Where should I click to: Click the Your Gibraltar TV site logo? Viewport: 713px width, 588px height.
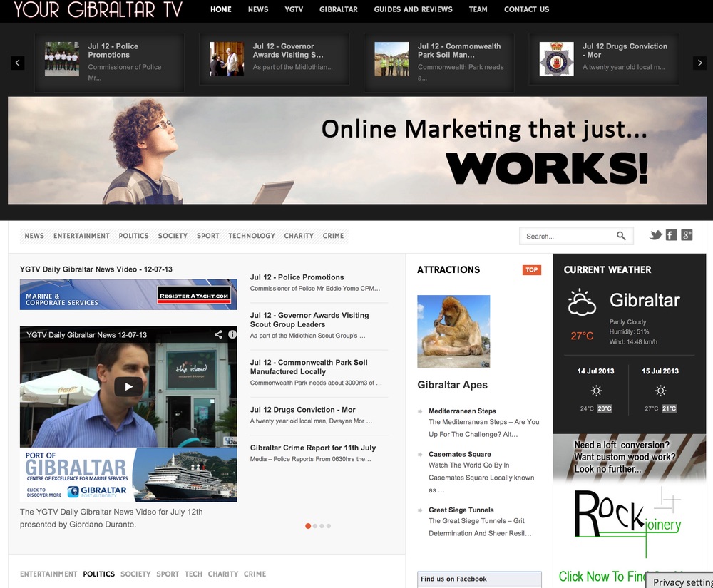pos(98,9)
